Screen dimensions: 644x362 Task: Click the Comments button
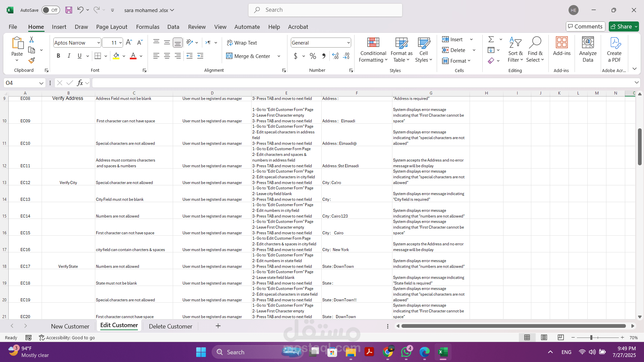(x=585, y=26)
